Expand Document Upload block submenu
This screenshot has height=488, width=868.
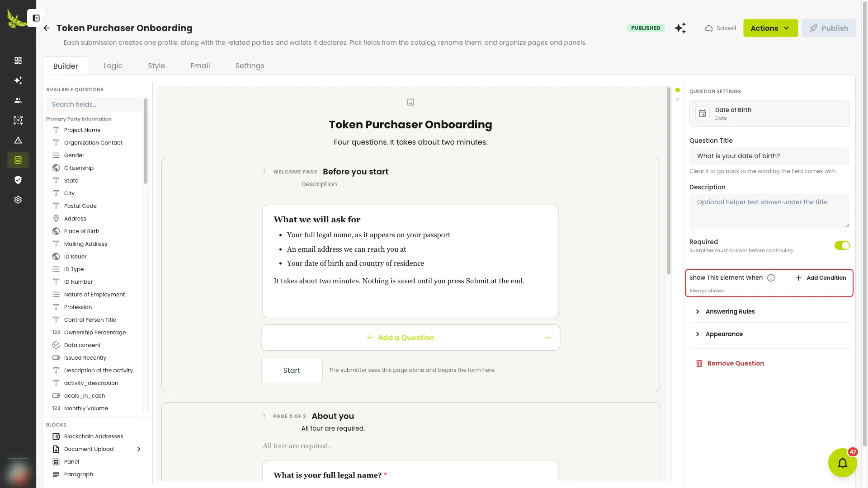point(139,449)
